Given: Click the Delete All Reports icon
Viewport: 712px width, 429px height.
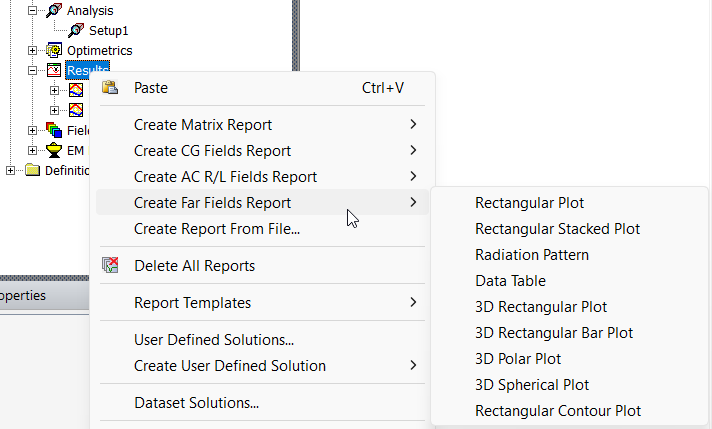Looking at the screenshot, I should point(110,265).
